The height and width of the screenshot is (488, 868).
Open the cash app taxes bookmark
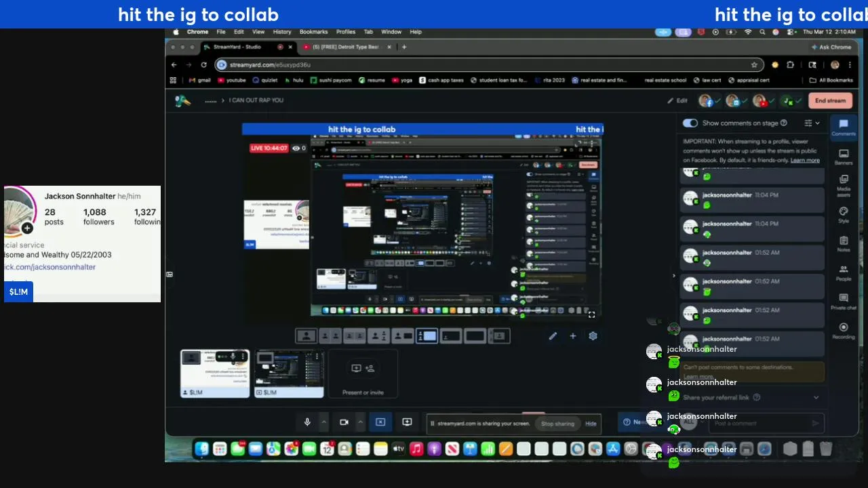[x=441, y=80]
